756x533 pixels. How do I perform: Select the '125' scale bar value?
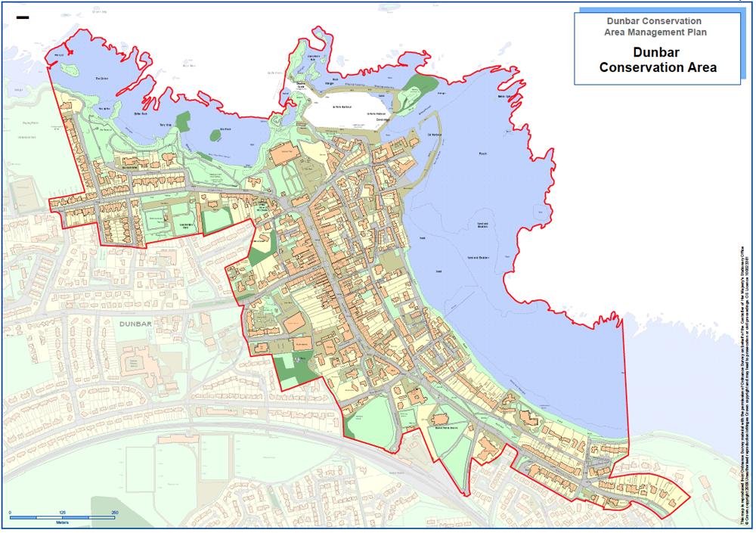tap(62, 513)
